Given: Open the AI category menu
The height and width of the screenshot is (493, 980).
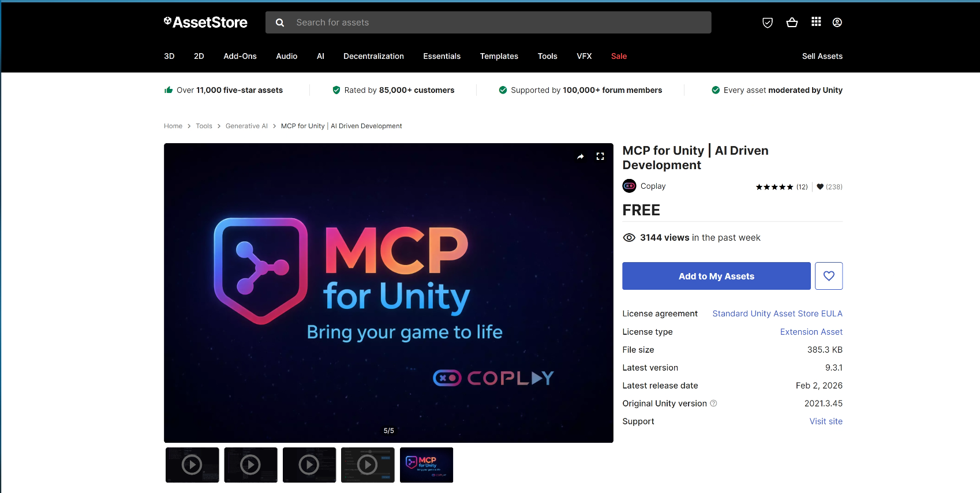Looking at the screenshot, I should (x=320, y=56).
